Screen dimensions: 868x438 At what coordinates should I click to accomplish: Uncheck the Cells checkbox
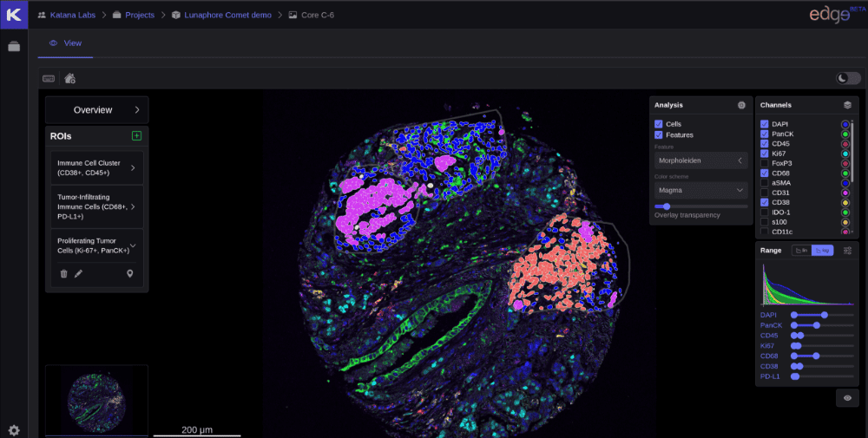click(x=659, y=124)
